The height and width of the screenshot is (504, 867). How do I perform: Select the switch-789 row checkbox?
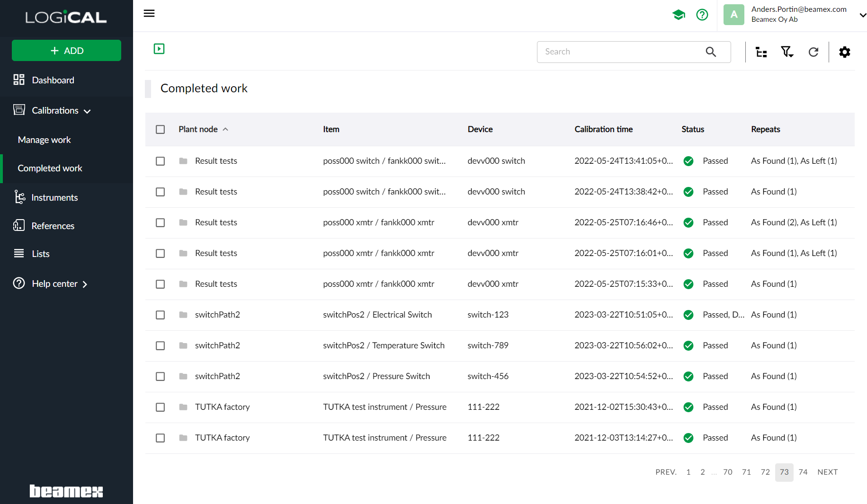[x=161, y=345]
